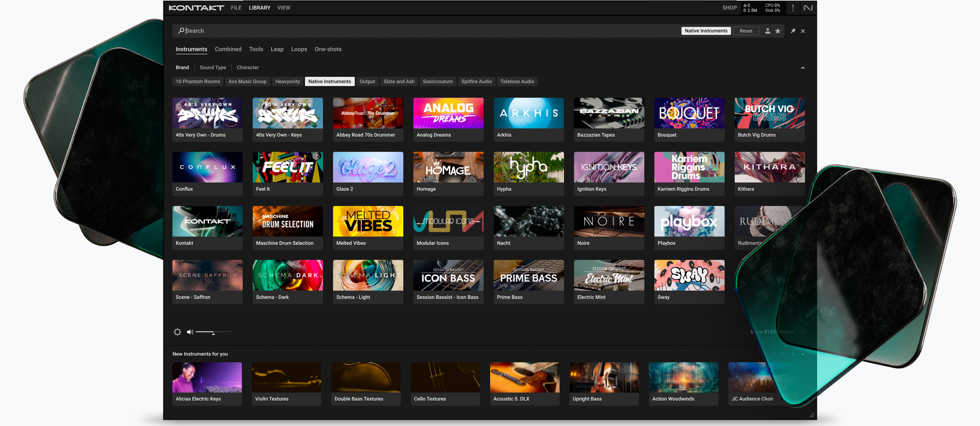Click the user content filter icon

(x=767, y=31)
